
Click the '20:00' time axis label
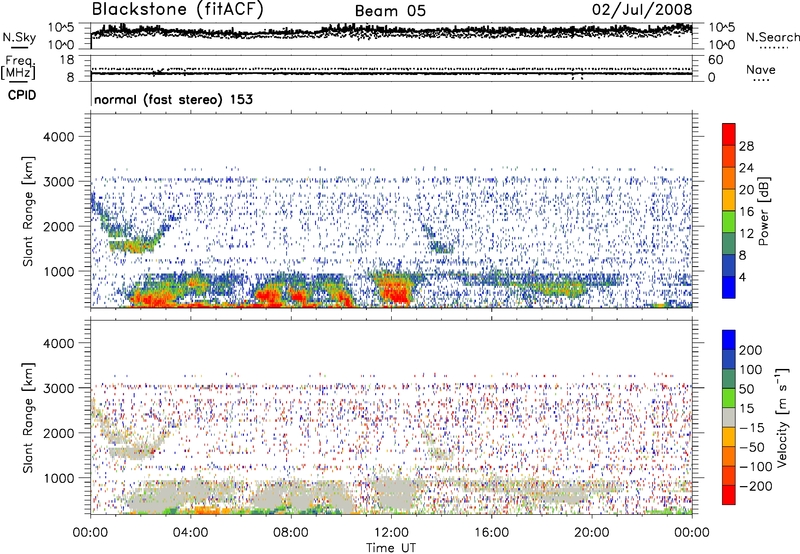pyautogui.click(x=591, y=533)
